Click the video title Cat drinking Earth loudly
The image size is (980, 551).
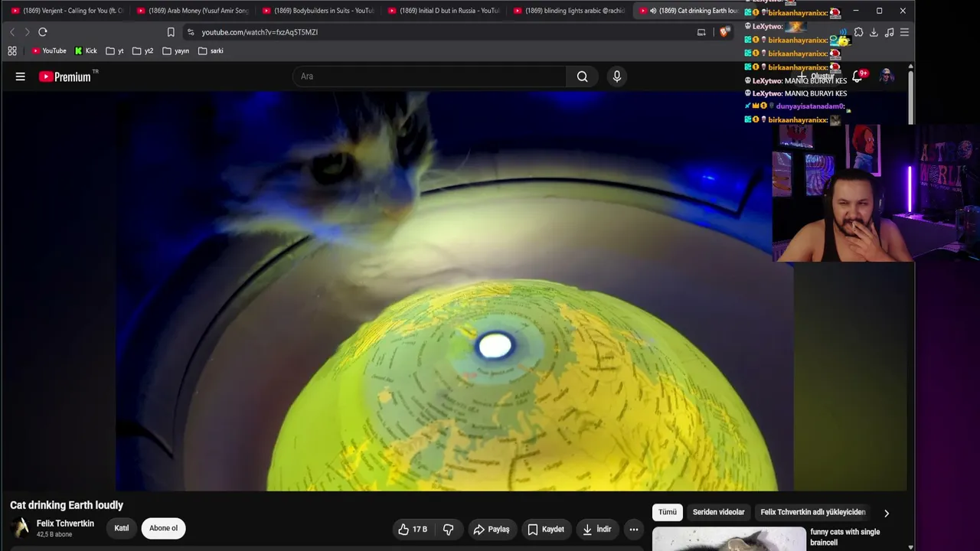coord(67,505)
